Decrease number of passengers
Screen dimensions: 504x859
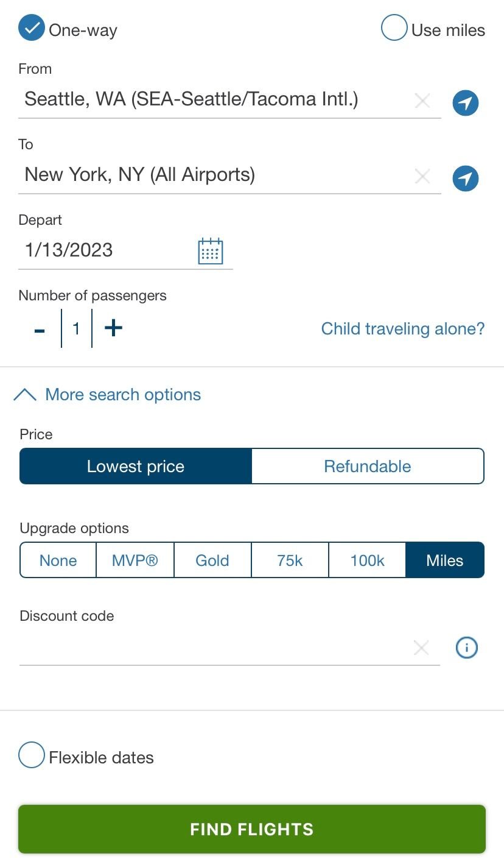tap(40, 329)
